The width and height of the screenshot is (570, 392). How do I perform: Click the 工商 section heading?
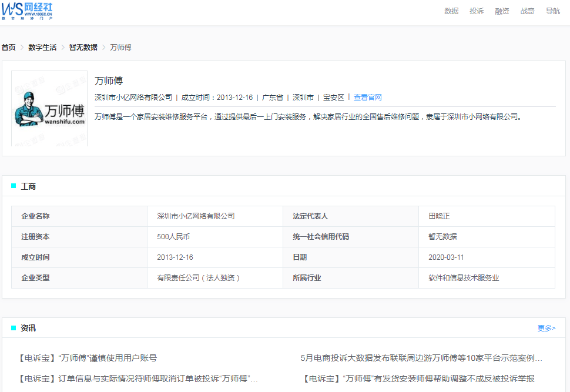(x=28, y=186)
